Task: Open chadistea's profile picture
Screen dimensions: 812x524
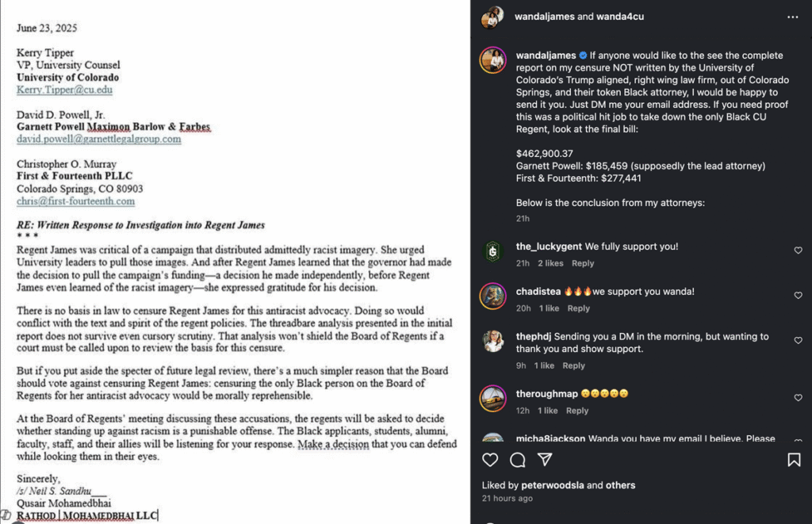Action: click(x=492, y=296)
